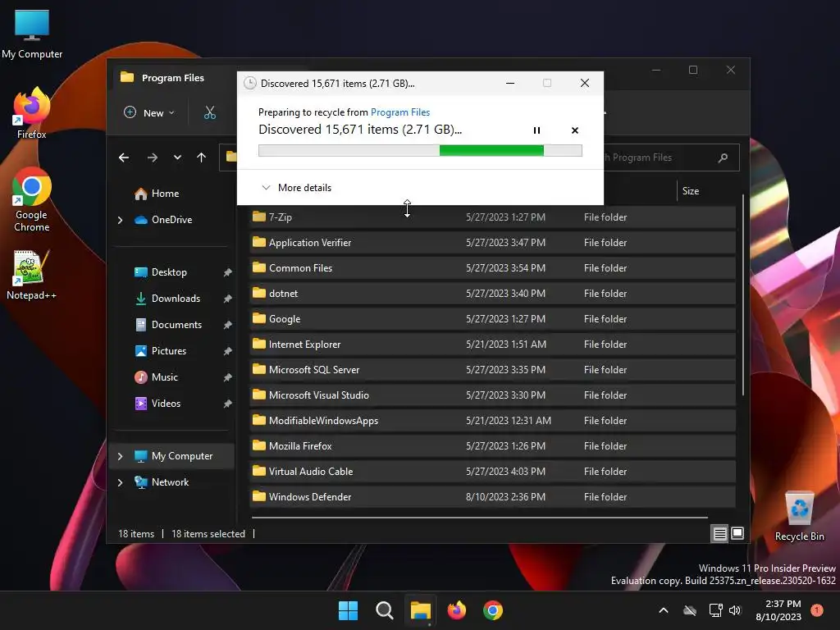Screen dimensions: 840x630
Task: Open volume control in system tray
Action: pyautogui.click(x=735, y=610)
